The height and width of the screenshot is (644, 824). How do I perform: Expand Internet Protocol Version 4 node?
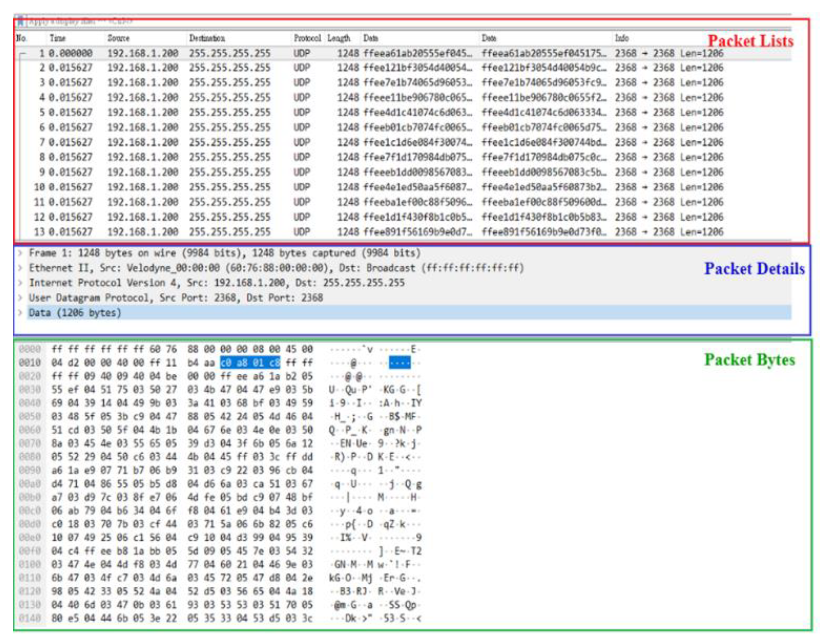(x=20, y=283)
